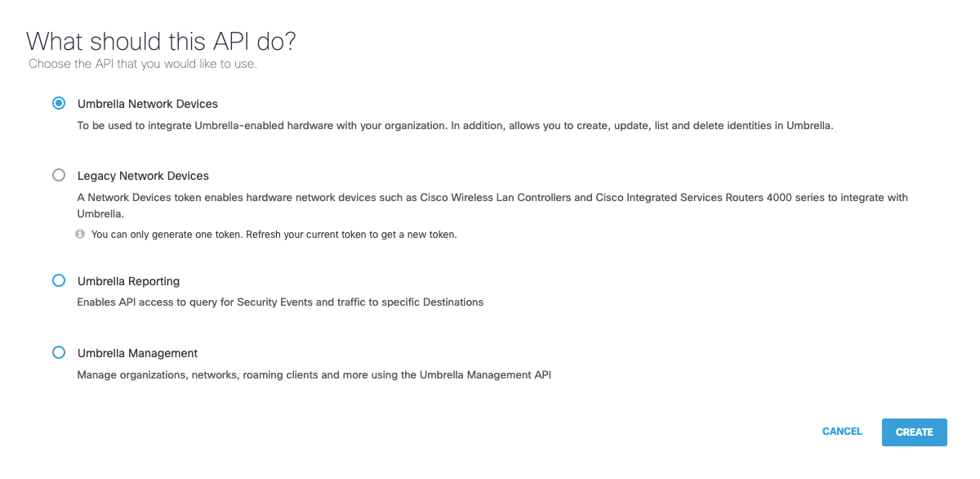Click the 'Enables API access to query' description
Screen dimensions: 980x479
(280, 302)
